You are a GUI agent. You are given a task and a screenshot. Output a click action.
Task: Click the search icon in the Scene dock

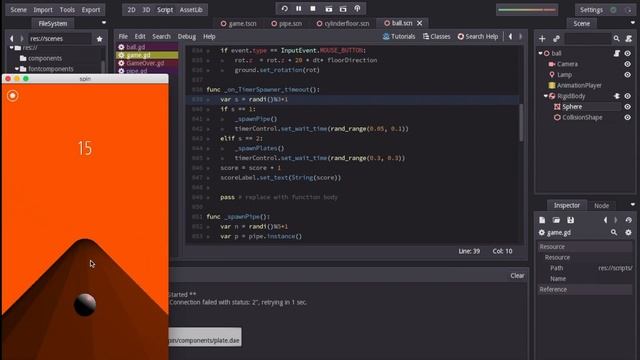pos(616,39)
